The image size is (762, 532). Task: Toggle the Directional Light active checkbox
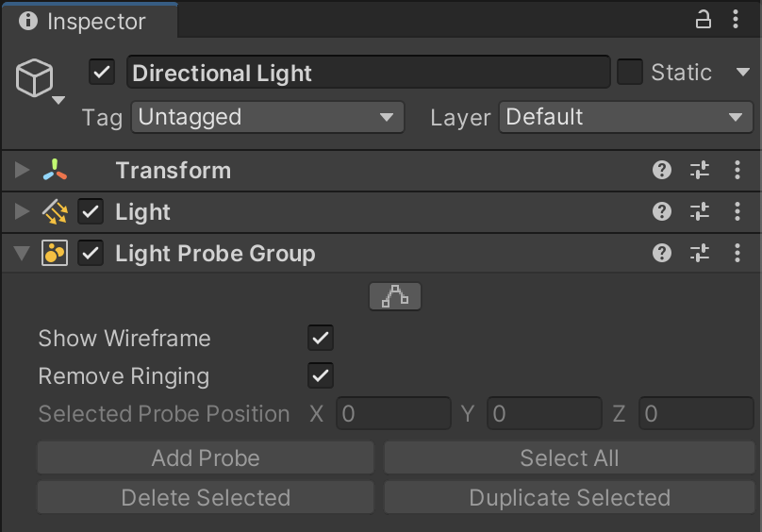pos(102,73)
